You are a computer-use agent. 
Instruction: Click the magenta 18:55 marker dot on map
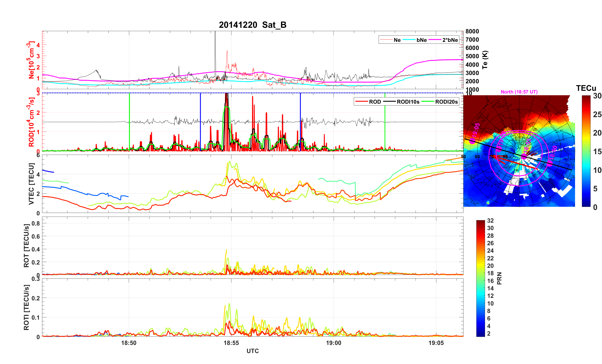tap(524, 156)
